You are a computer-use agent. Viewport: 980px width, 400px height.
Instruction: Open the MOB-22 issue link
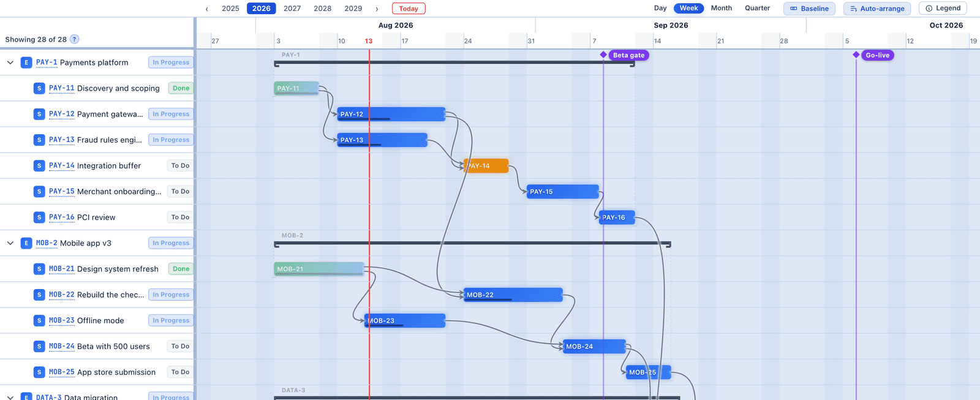61,295
